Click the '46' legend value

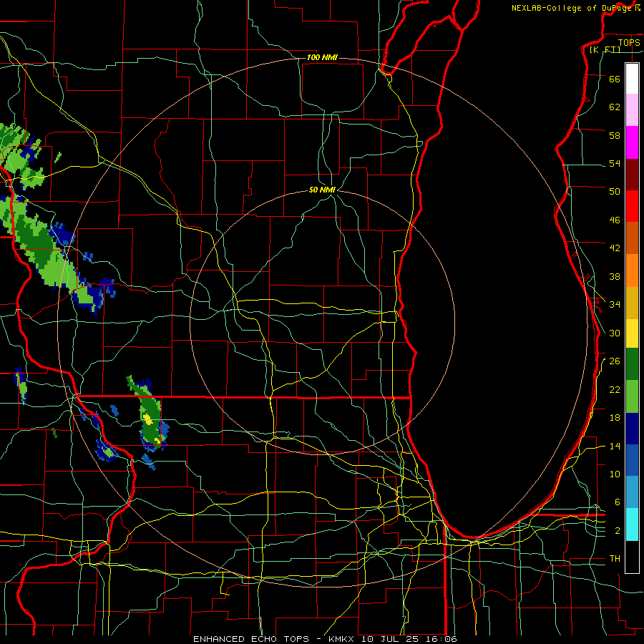[x=615, y=220]
